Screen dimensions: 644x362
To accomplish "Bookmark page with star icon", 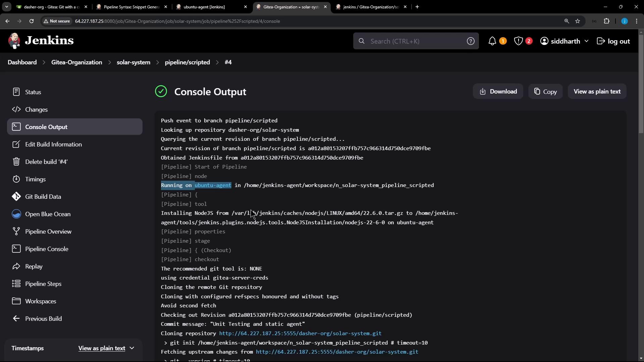I will (x=578, y=21).
